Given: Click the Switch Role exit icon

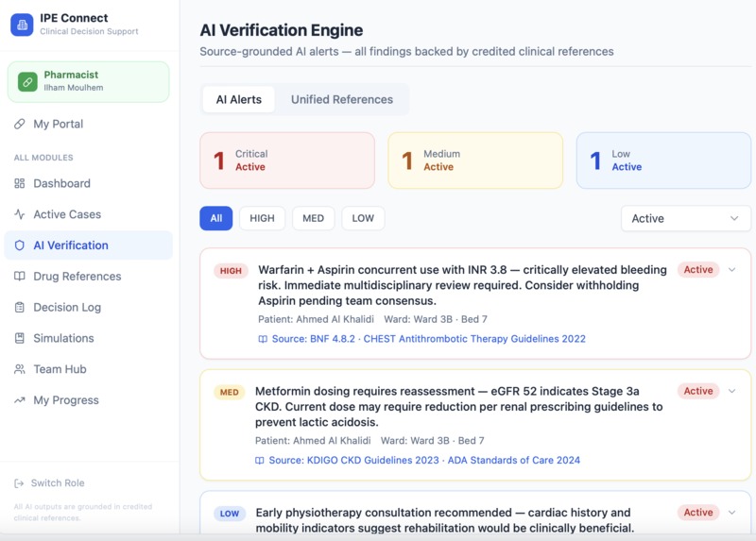Looking at the screenshot, I should [x=19, y=483].
